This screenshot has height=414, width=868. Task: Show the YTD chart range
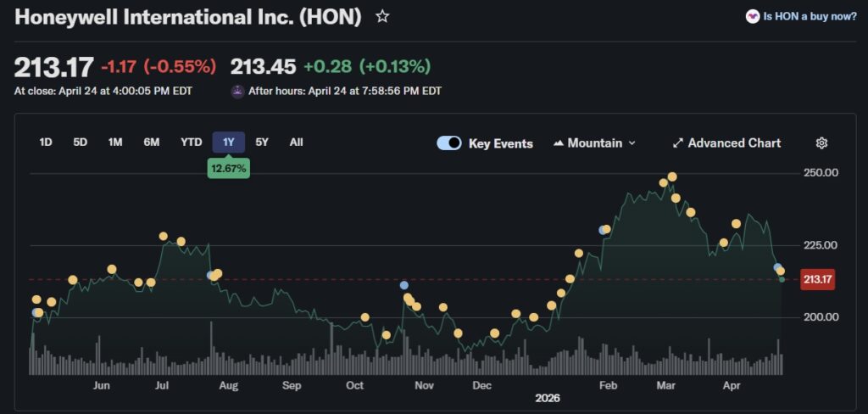point(191,143)
